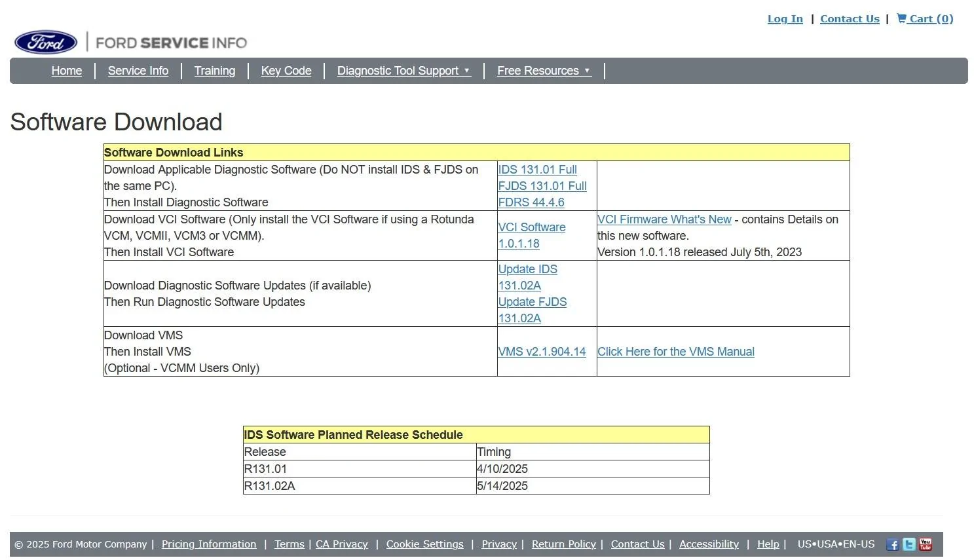The height and width of the screenshot is (560, 974).
Task: Open Pricing Information in footer
Action: click(209, 544)
